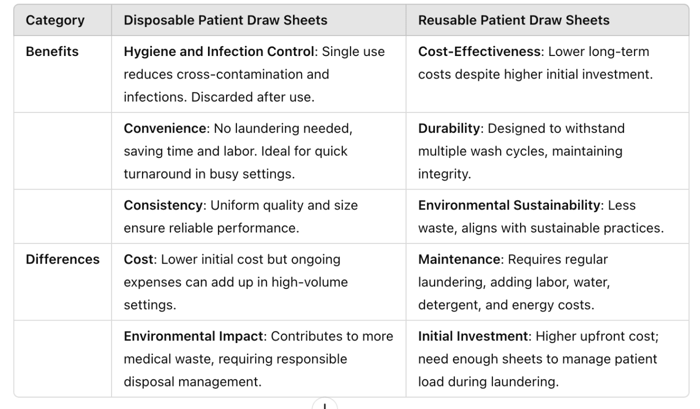Click the Differences row label
The width and height of the screenshot is (700, 409).
coord(62,259)
